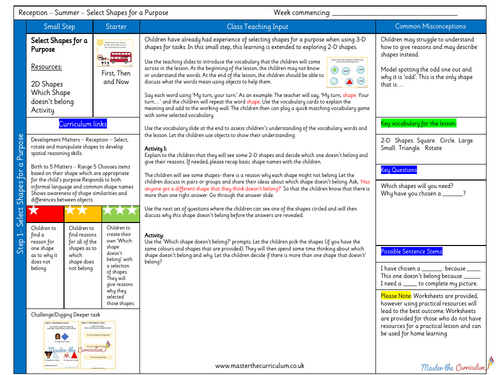Select the 'Small Step' column header
Screen dimensions: 500x375
(x=59, y=27)
